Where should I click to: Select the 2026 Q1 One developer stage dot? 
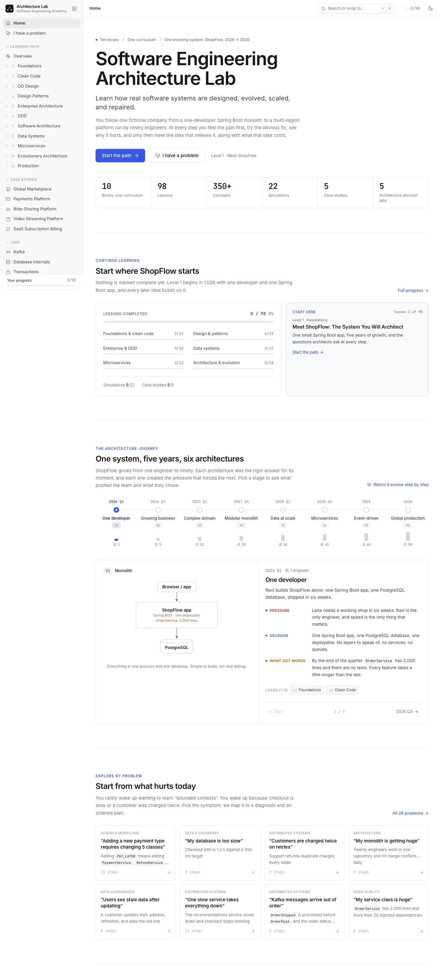(x=116, y=510)
